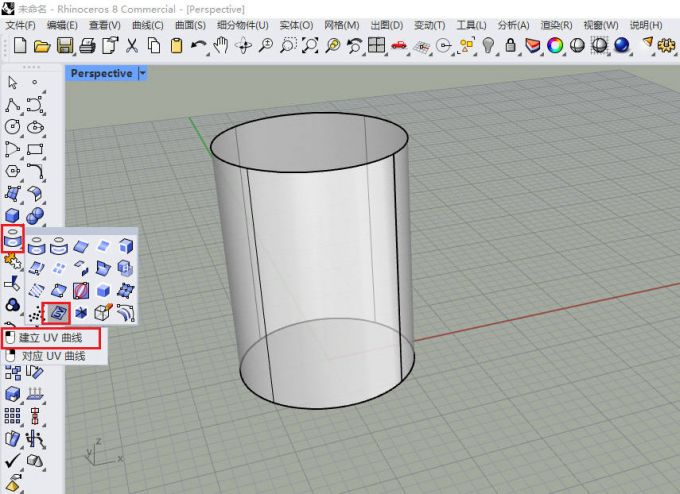The height and width of the screenshot is (494, 680).
Task: Click the Edit layers icon
Action: (533, 46)
